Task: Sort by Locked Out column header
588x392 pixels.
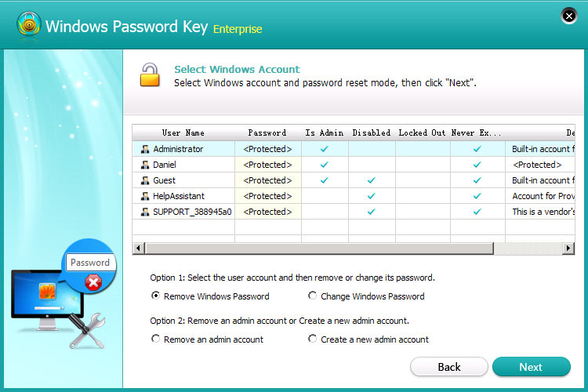Action: [423, 132]
